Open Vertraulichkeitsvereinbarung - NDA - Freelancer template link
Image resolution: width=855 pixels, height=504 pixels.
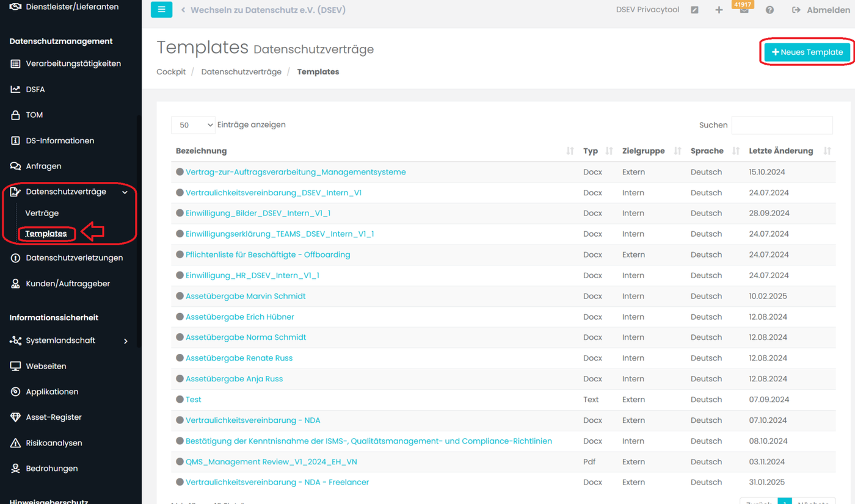point(277,482)
